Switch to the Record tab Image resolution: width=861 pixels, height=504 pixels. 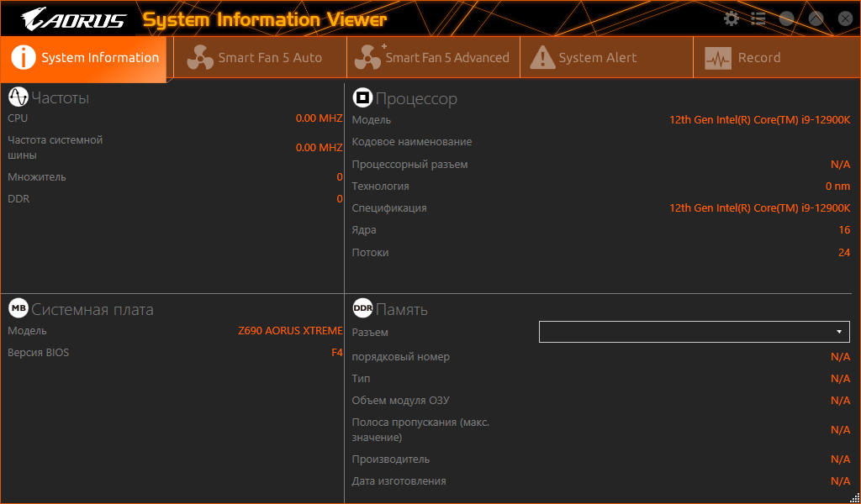point(777,58)
